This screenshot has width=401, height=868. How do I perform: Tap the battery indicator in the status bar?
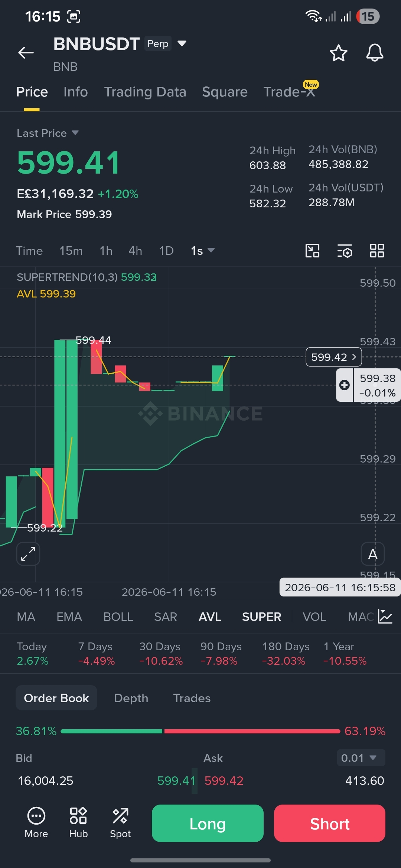coord(368,16)
